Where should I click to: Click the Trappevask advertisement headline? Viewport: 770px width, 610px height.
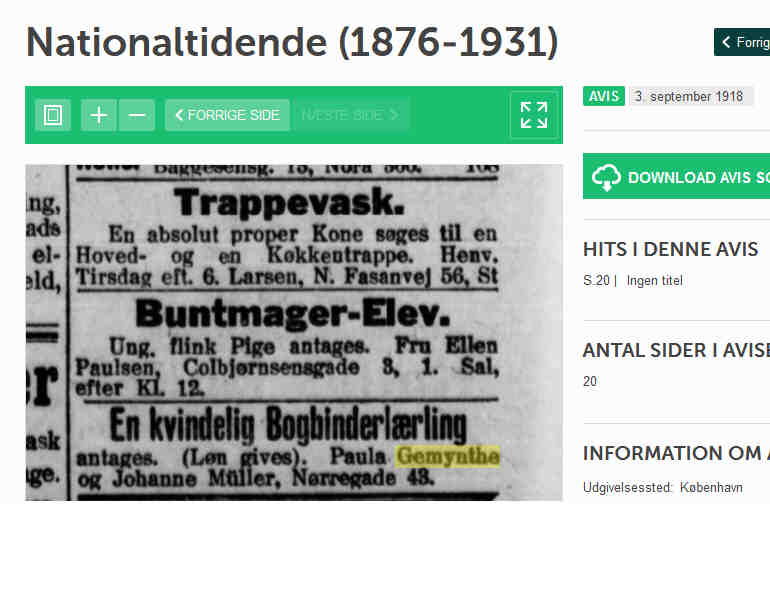289,202
